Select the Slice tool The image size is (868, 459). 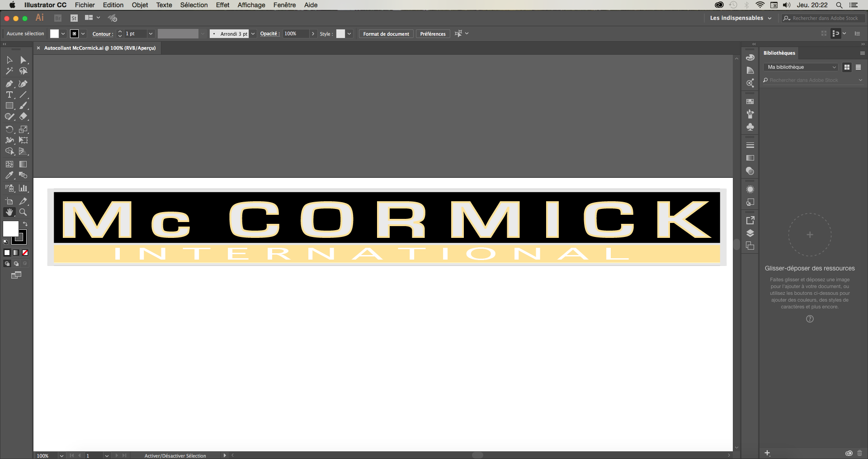[23, 201]
